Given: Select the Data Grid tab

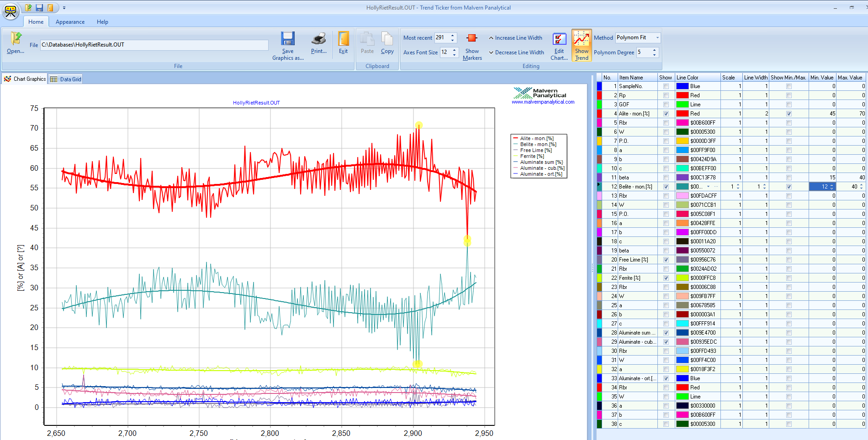Looking at the screenshot, I should 66,79.
